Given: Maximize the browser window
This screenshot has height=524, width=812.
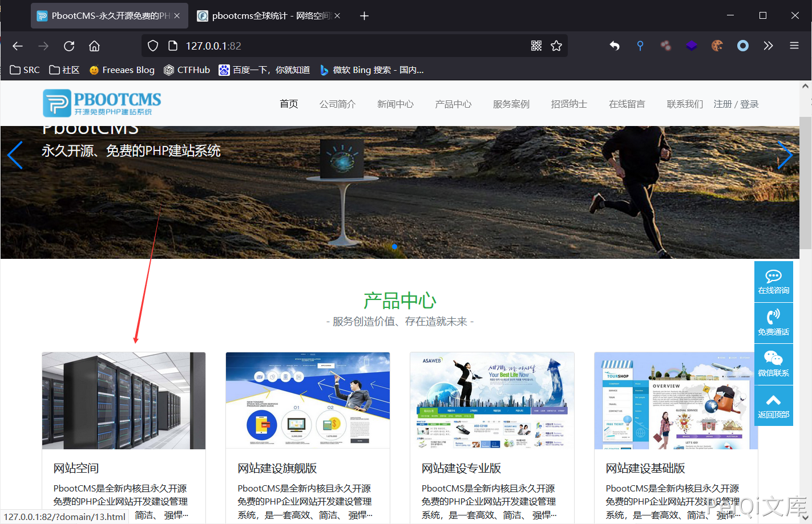Looking at the screenshot, I should [x=763, y=16].
